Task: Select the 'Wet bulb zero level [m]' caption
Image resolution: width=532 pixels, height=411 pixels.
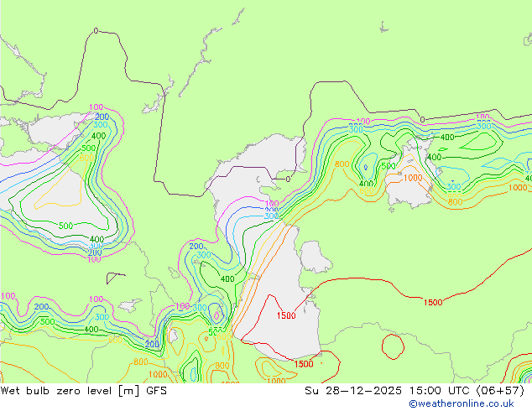Action: tap(70, 391)
